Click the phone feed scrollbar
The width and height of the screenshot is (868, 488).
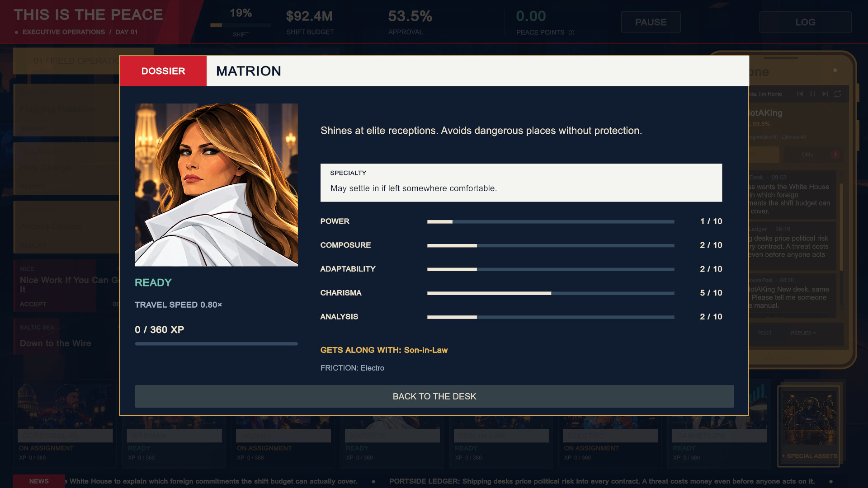pos(841,227)
